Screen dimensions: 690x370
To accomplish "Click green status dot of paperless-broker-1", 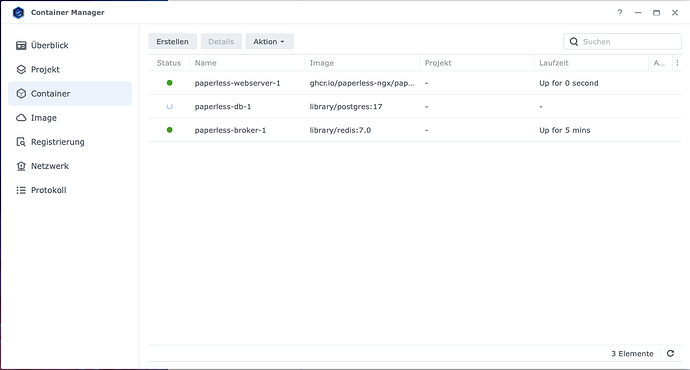I will pos(169,130).
